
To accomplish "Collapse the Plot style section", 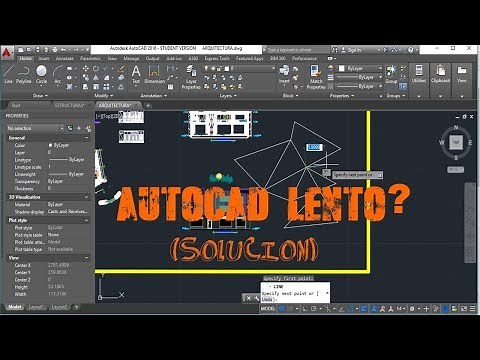I will pyautogui.click(x=86, y=220).
